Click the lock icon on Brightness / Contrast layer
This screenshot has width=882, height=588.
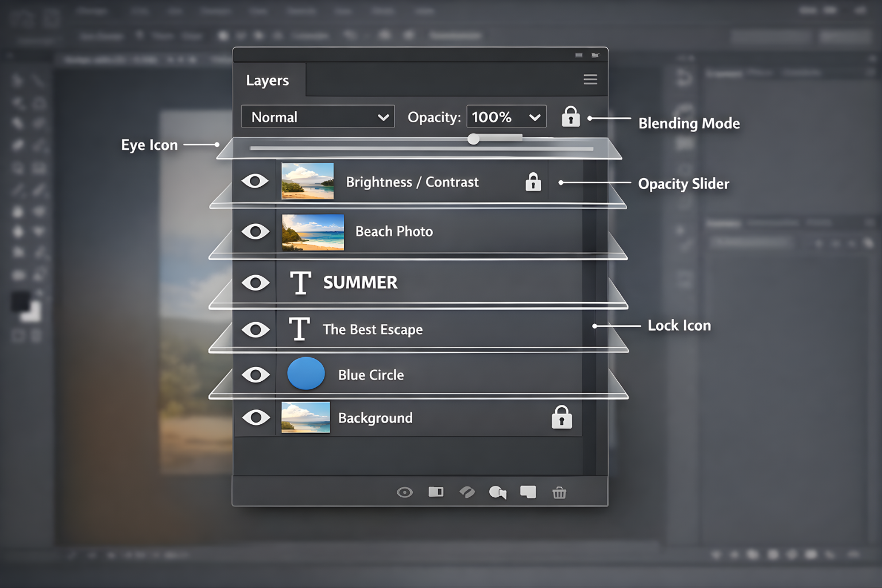(533, 182)
